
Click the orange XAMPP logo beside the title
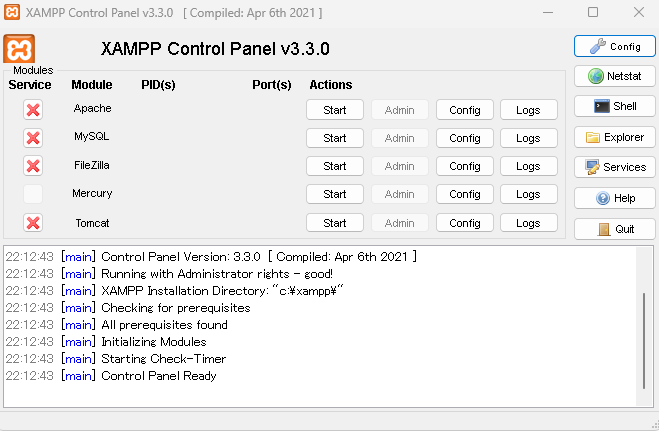click(x=19, y=49)
